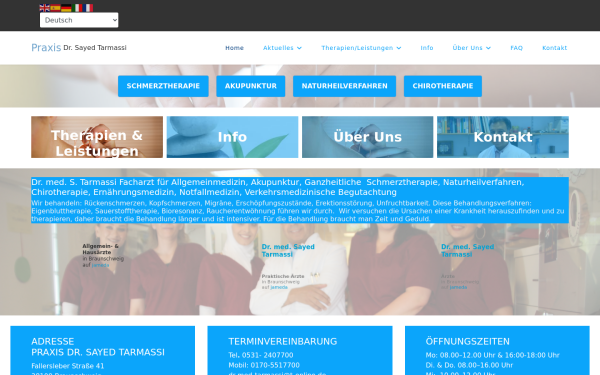
Task: Click the SCHMERZTHERAPIE button
Action: click(x=163, y=86)
